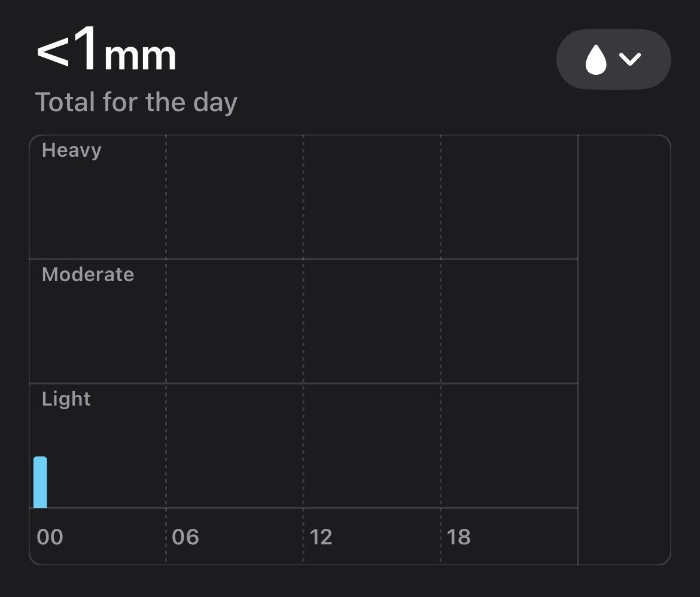Click the raindrop icon in the selector button
This screenshot has width=700, height=597.
[x=595, y=60]
